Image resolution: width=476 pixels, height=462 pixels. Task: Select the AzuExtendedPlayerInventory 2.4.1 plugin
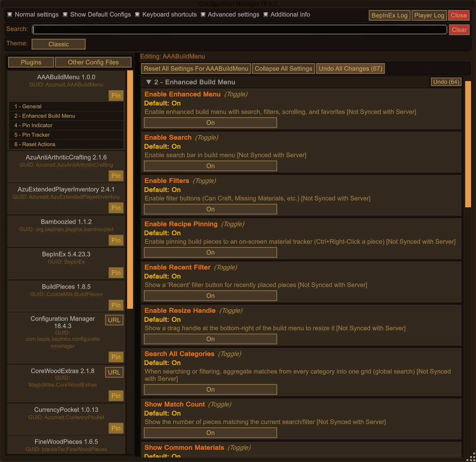[66, 189]
